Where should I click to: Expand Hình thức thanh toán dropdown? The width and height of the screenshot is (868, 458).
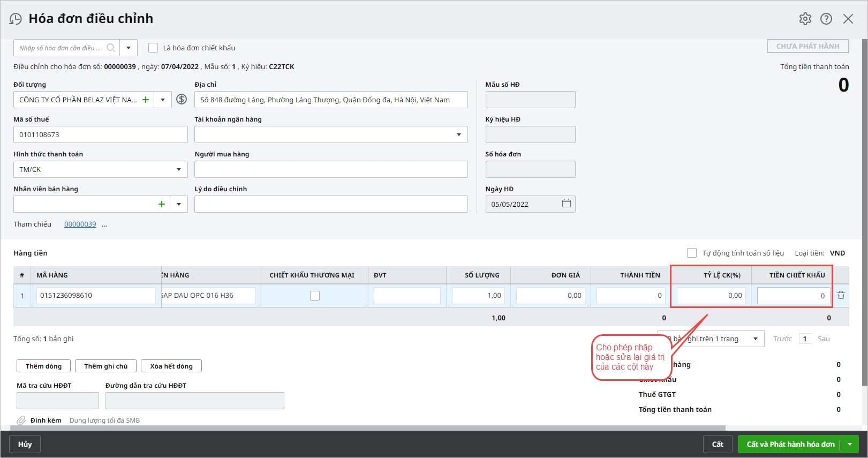179,169
